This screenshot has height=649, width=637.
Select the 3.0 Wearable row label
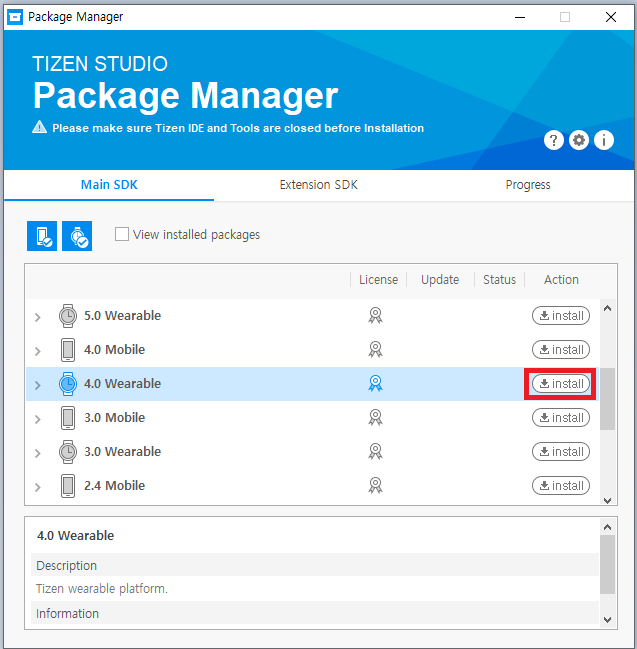pos(123,451)
